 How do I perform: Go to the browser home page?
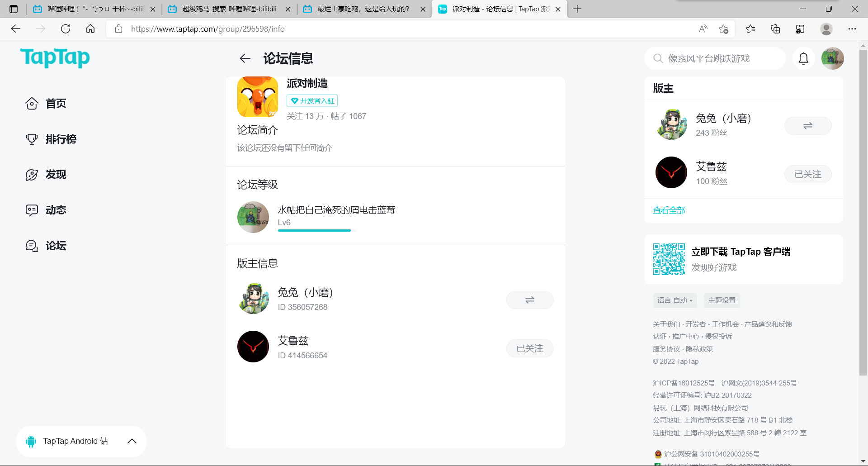(90, 29)
